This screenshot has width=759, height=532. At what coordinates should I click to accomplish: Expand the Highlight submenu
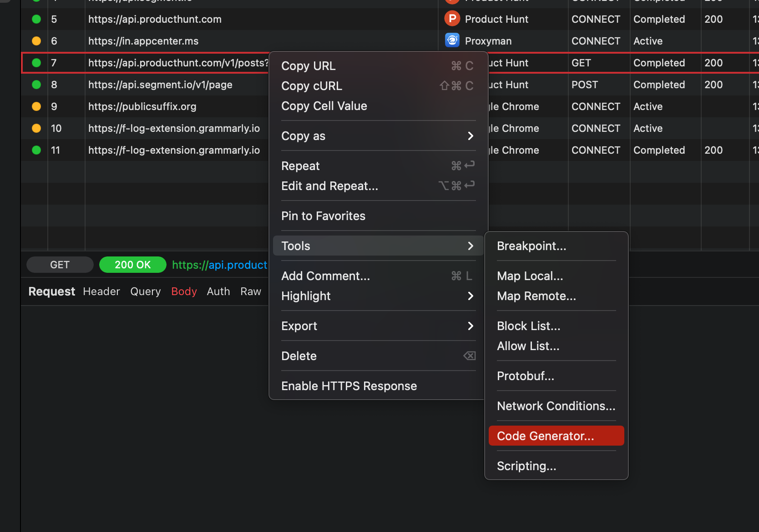(306, 296)
